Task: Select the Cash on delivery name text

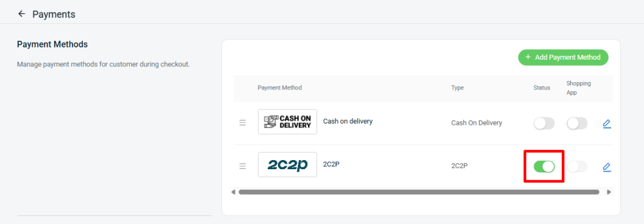Action: click(348, 122)
